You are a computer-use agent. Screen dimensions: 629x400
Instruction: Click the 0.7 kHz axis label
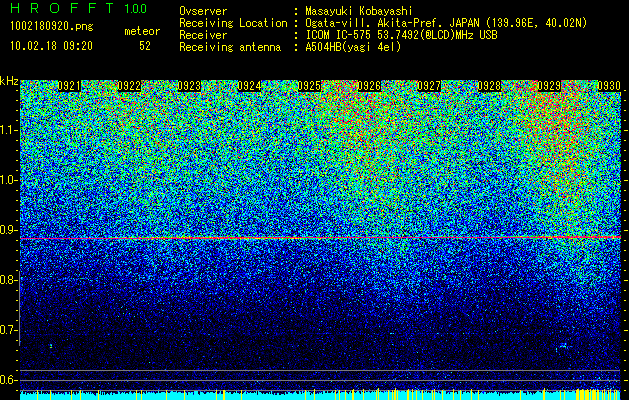8,330
